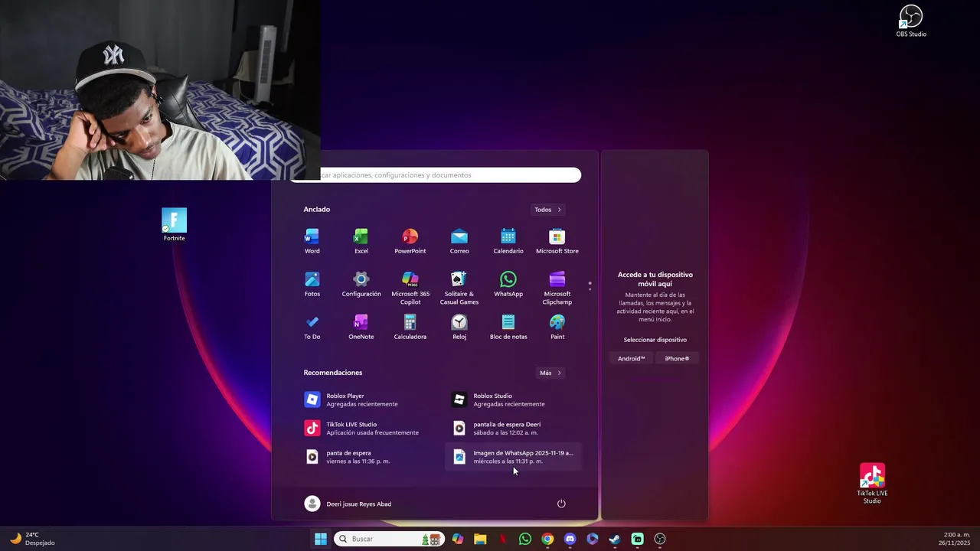Open Roblox Studio recommendation
980x551 pixels.
pyautogui.click(x=513, y=399)
